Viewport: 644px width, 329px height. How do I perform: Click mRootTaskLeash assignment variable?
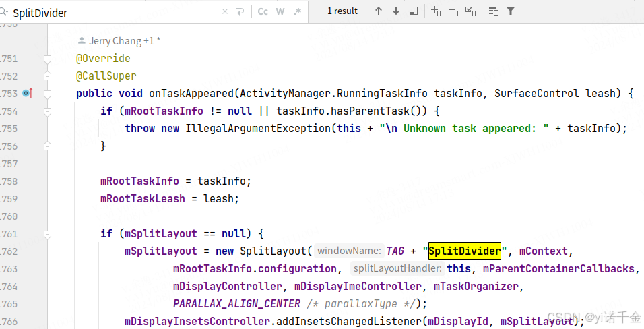click(143, 199)
